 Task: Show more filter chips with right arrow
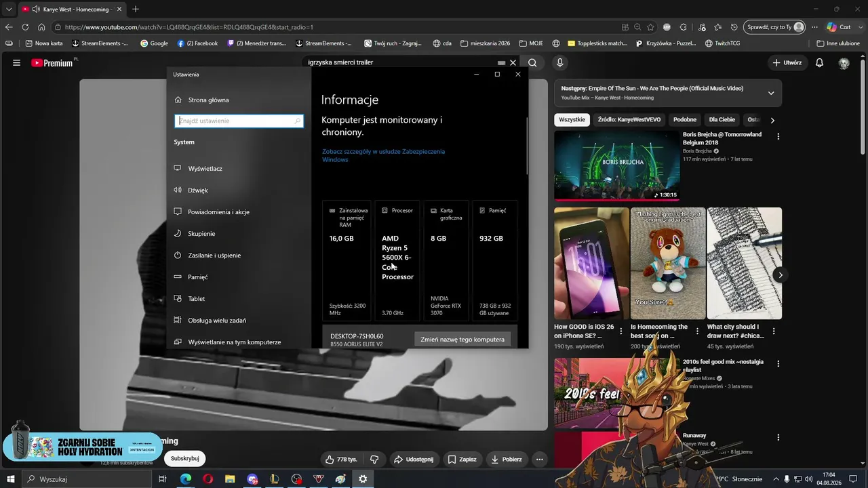(x=772, y=120)
